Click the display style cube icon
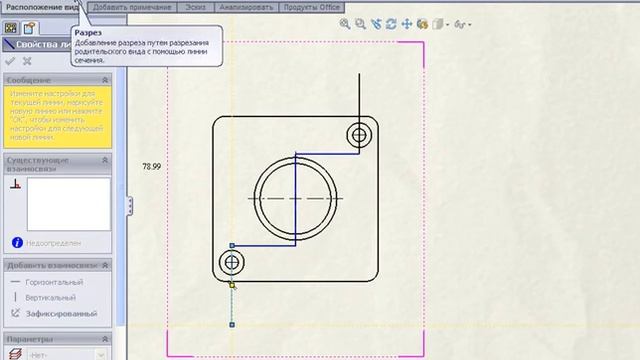The height and width of the screenshot is (360, 640). [x=438, y=24]
